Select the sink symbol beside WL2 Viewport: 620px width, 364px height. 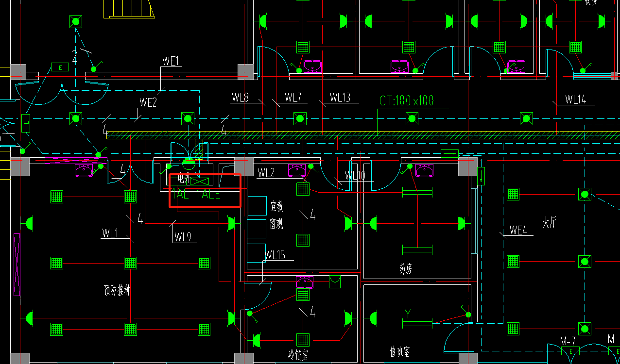click(x=296, y=170)
